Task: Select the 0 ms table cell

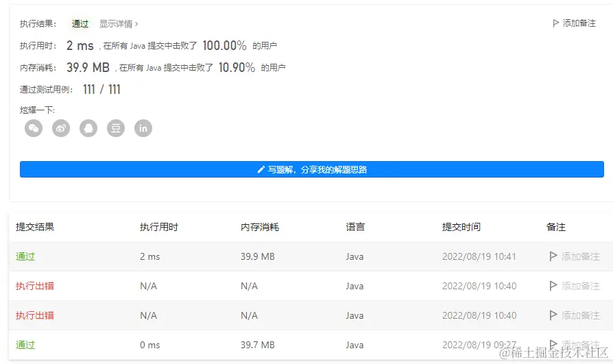Action: (x=150, y=345)
